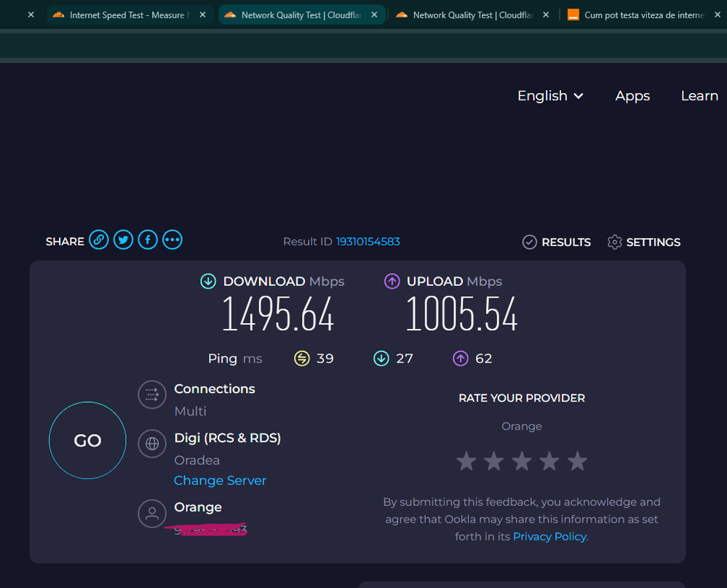The height and width of the screenshot is (588, 727).
Task: Rate provider one star
Action: [466, 461]
